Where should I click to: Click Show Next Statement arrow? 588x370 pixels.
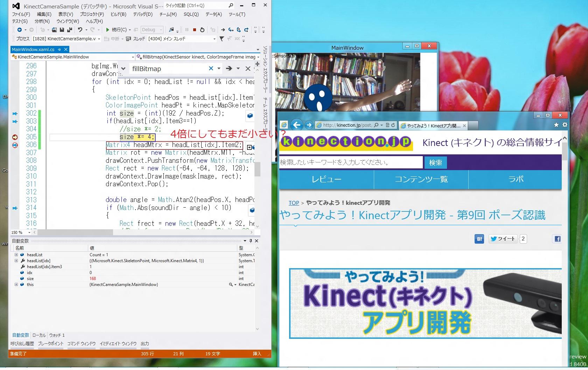click(x=223, y=30)
